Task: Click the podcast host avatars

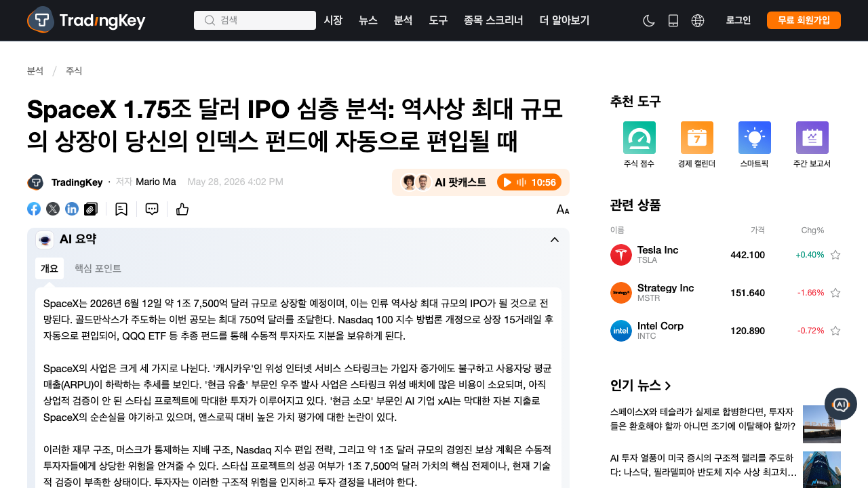Action: point(416,182)
